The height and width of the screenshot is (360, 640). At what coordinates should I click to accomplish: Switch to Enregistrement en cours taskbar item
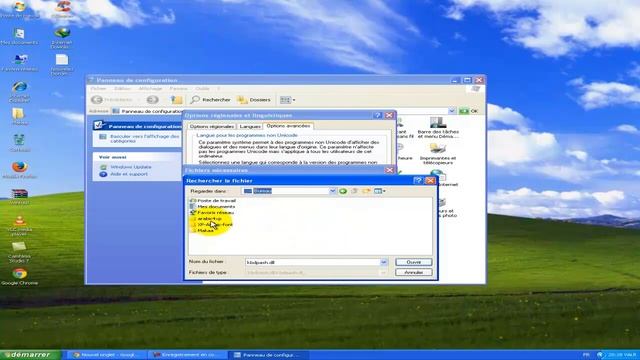[x=186, y=355]
